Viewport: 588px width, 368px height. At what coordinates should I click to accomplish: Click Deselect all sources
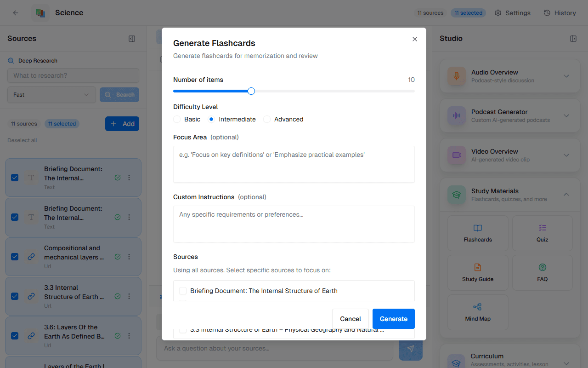click(x=22, y=140)
